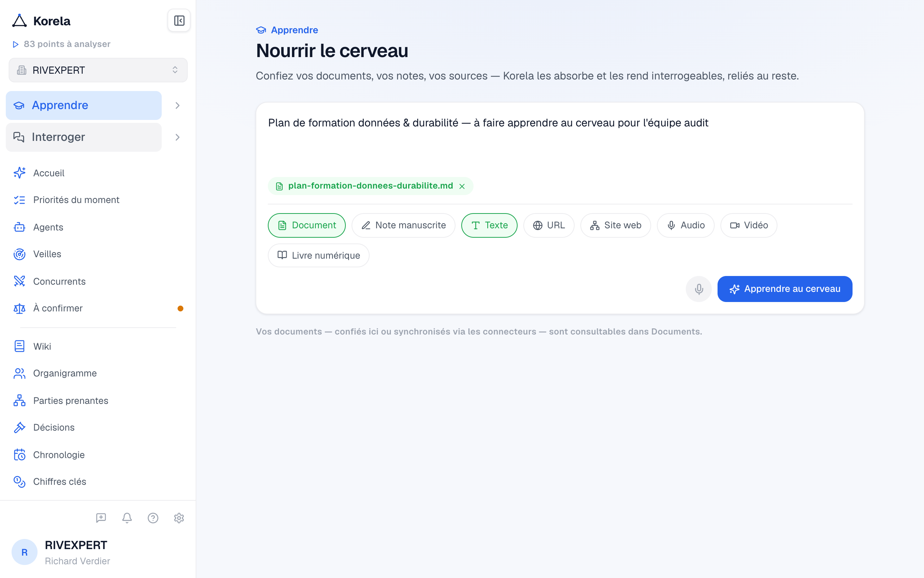Viewport: 924px width, 578px height.
Task: Click the Chronologie calendar clock icon
Action: click(x=19, y=455)
